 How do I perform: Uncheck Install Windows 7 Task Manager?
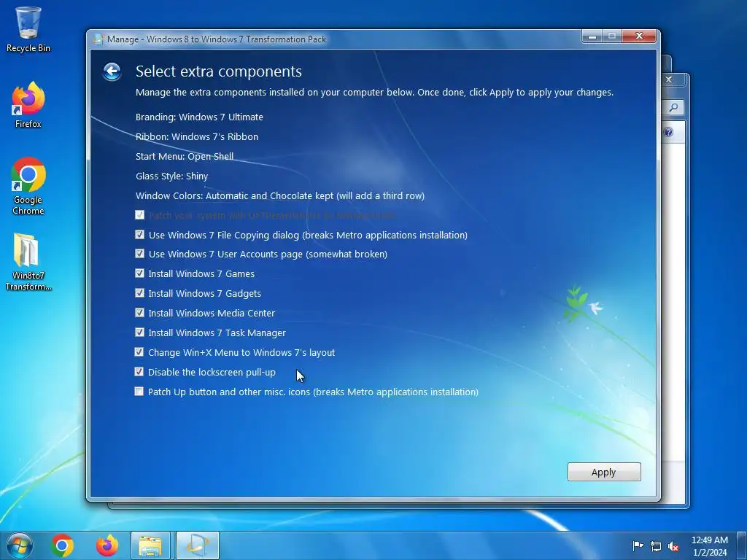tap(139, 332)
